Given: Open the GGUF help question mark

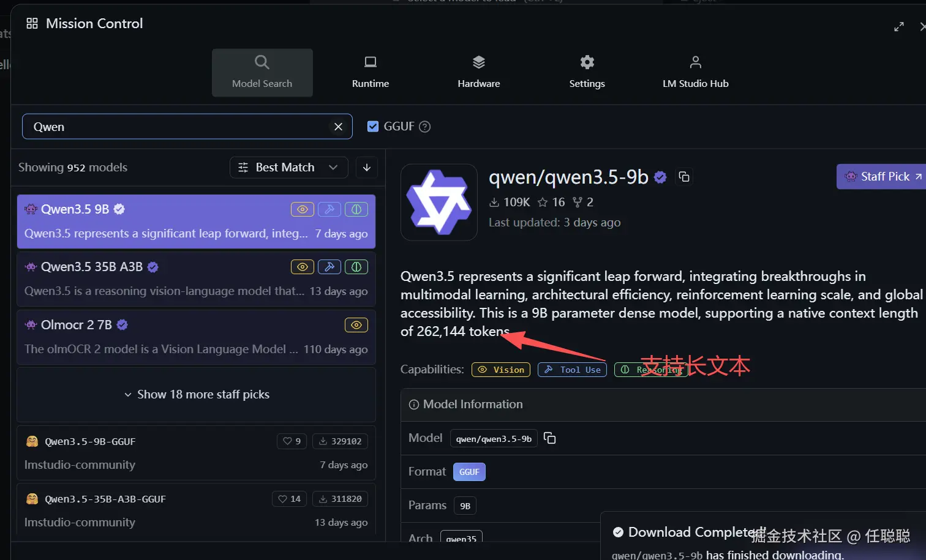Looking at the screenshot, I should click(x=424, y=127).
